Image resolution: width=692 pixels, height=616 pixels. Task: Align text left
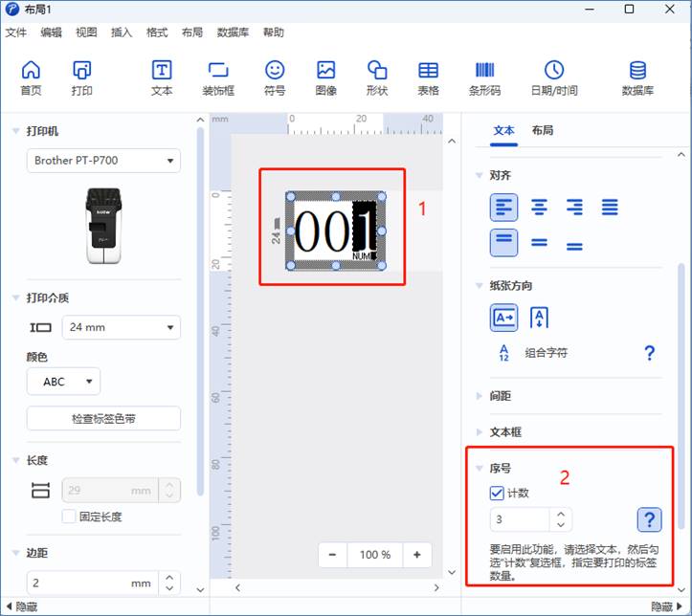503,207
